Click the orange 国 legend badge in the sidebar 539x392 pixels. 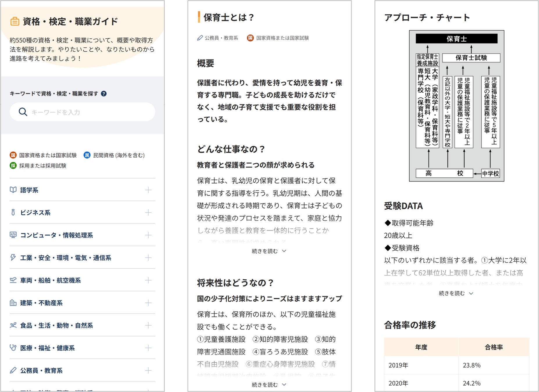[x=13, y=155]
